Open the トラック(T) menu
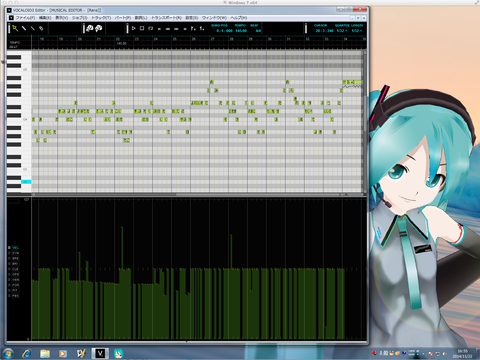This screenshot has height=360, width=480. [101, 18]
